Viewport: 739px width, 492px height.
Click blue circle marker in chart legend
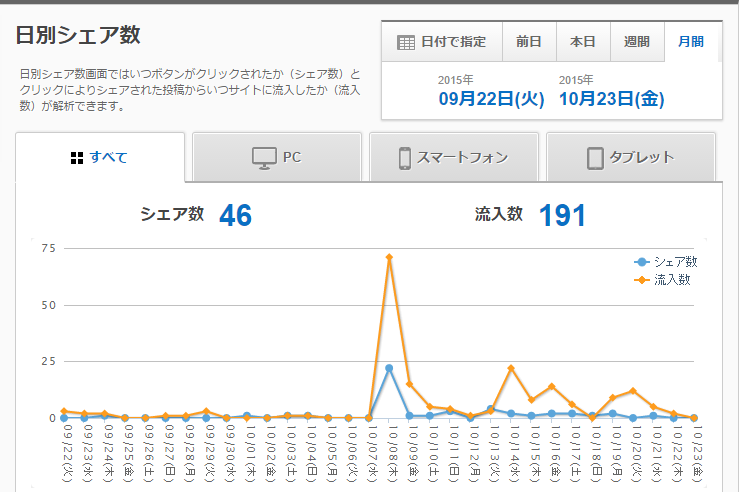(642, 261)
